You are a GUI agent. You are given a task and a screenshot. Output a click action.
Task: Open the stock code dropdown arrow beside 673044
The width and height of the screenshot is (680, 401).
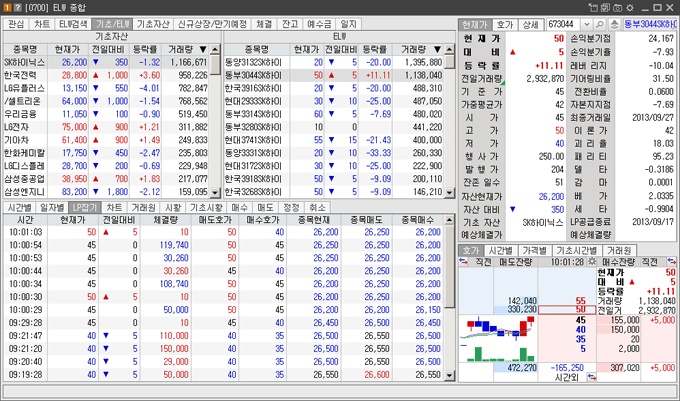pyautogui.click(x=587, y=24)
